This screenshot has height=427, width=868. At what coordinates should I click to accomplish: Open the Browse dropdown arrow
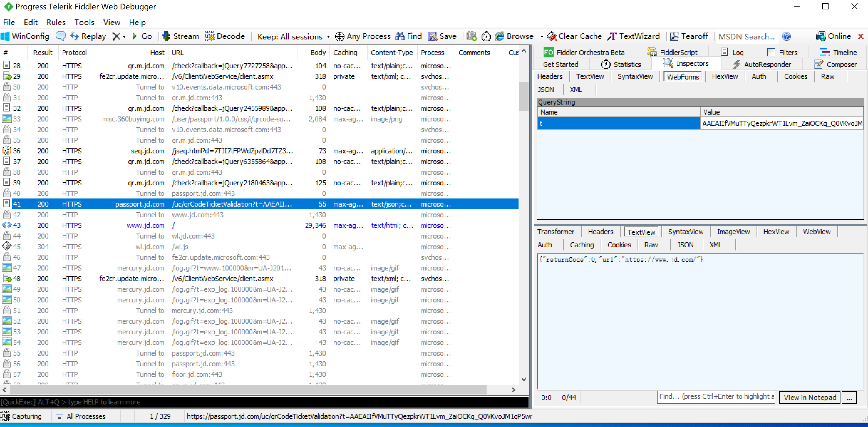point(541,36)
